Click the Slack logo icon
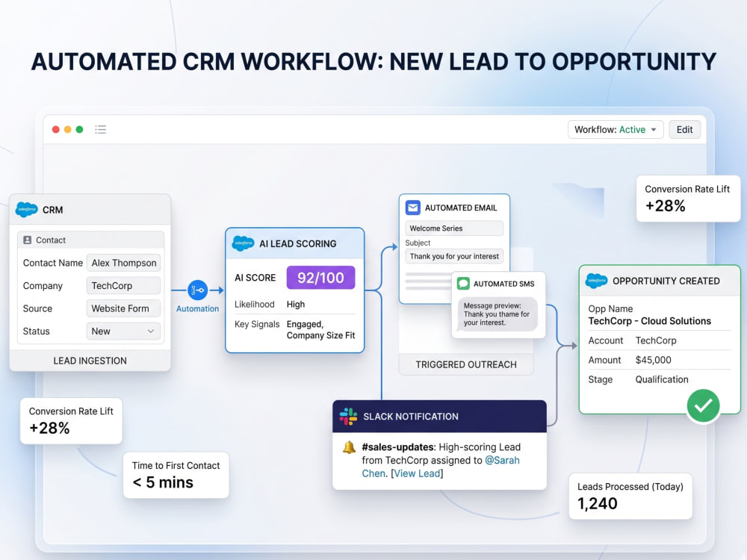The image size is (747, 560). coord(348,416)
